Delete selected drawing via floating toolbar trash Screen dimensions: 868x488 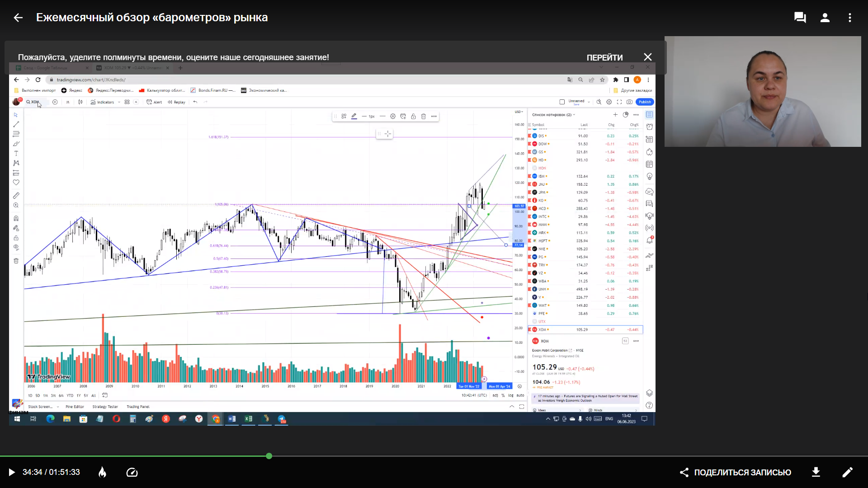(424, 117)
